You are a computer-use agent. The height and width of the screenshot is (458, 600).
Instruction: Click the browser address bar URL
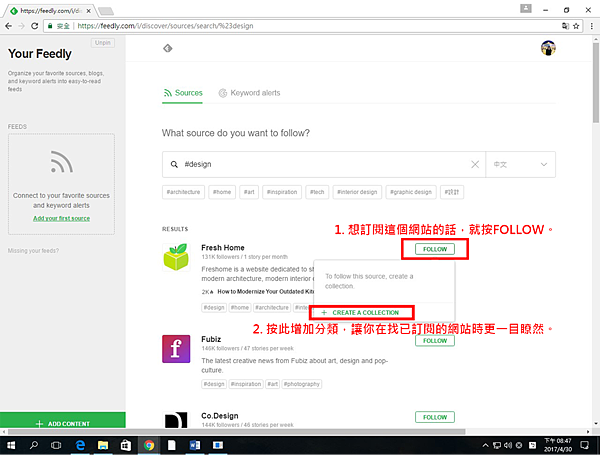(x=165, y=26)
